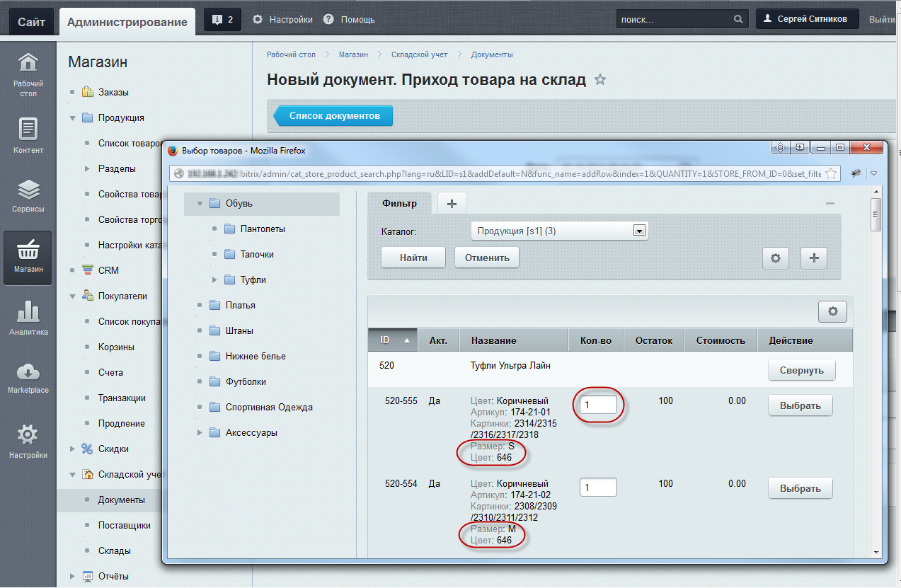This screenshot has width=901, height=588.
Task: Open Настройки in the top menu
Action: [291, 20]
